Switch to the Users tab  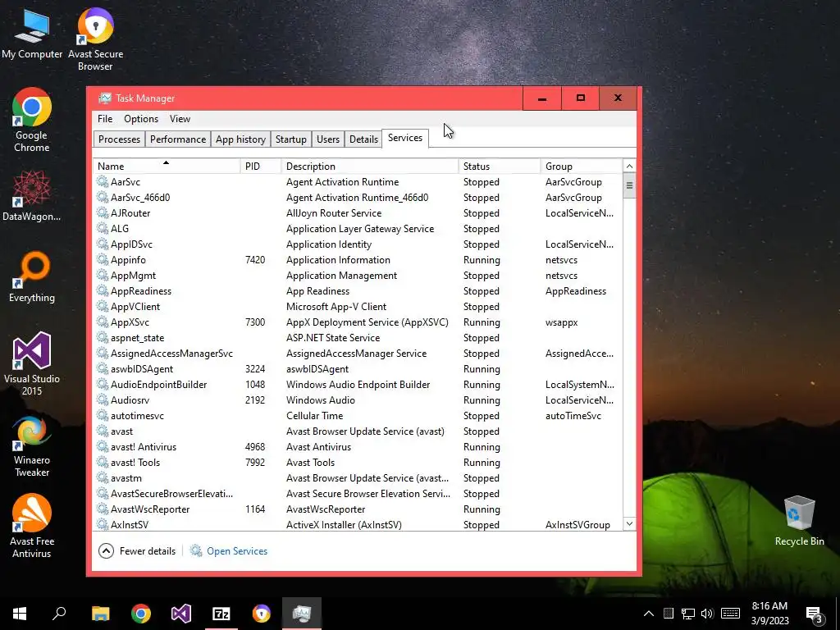[328, 139]
